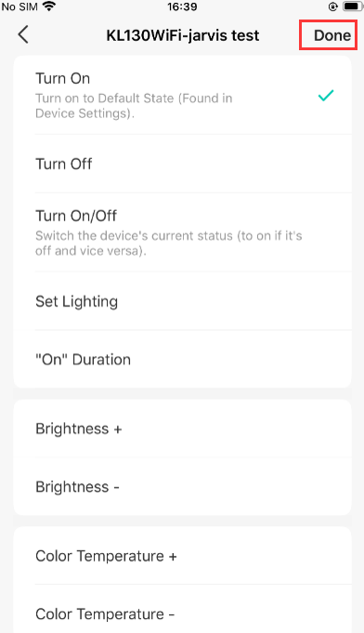Viewport: 364px width, 633px height.
Task: Tap the Done button
Action: [x=332, y=35]
